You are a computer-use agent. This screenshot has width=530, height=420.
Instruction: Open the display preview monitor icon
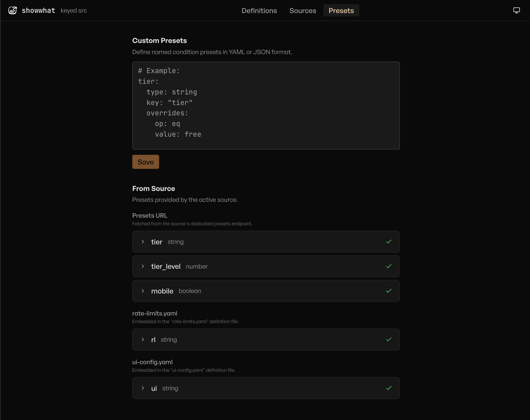pyautogui.click(x=516, y=10)
